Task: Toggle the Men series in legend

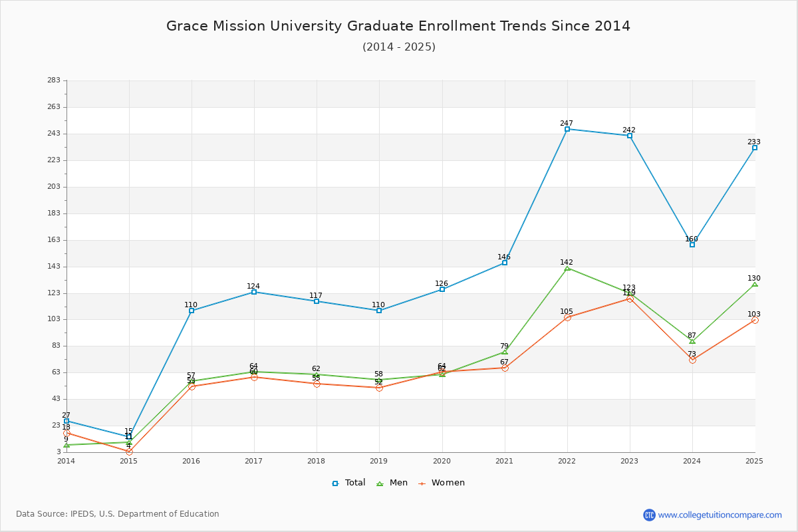Action: (x=392, y=483)
